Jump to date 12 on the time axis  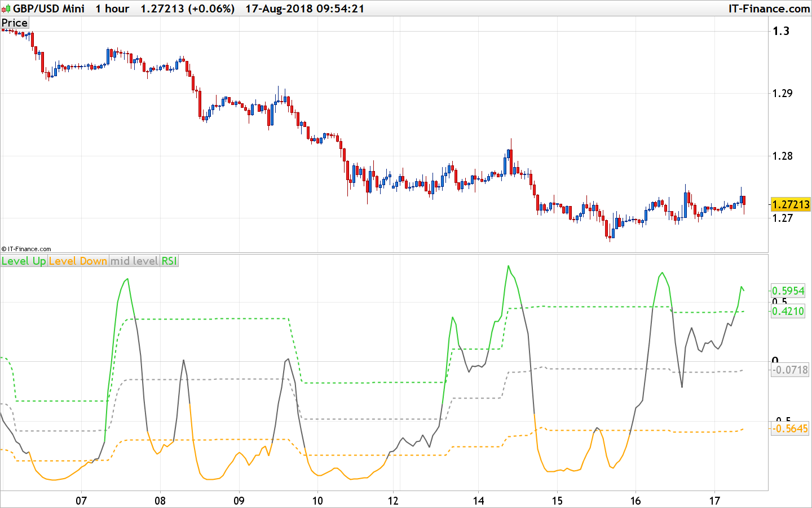point(393,501)
